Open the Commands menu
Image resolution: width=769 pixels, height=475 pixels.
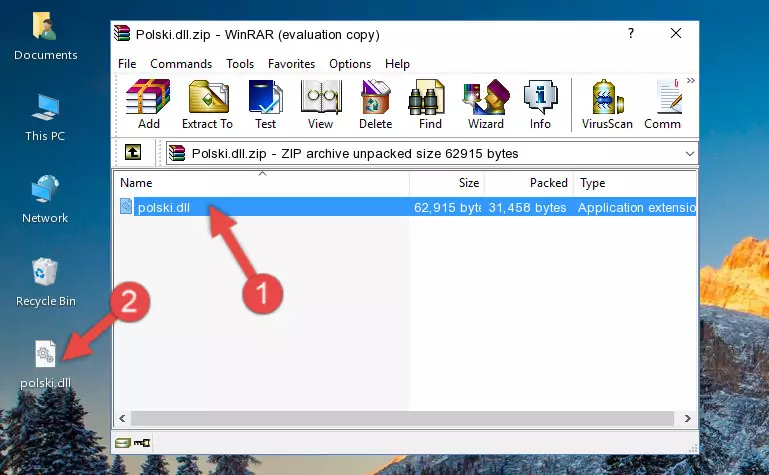coord(181,64)
